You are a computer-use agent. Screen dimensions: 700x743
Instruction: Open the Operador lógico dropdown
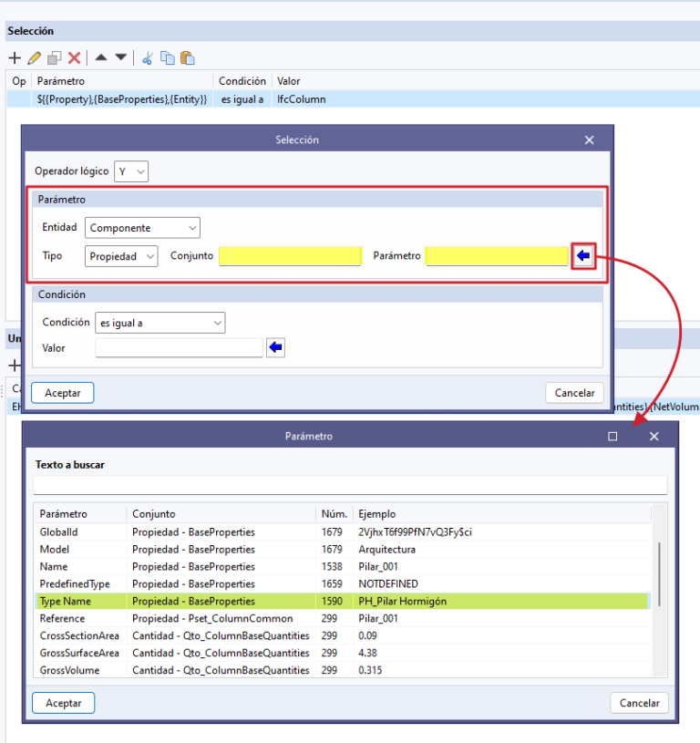click(x=131, y=171)
